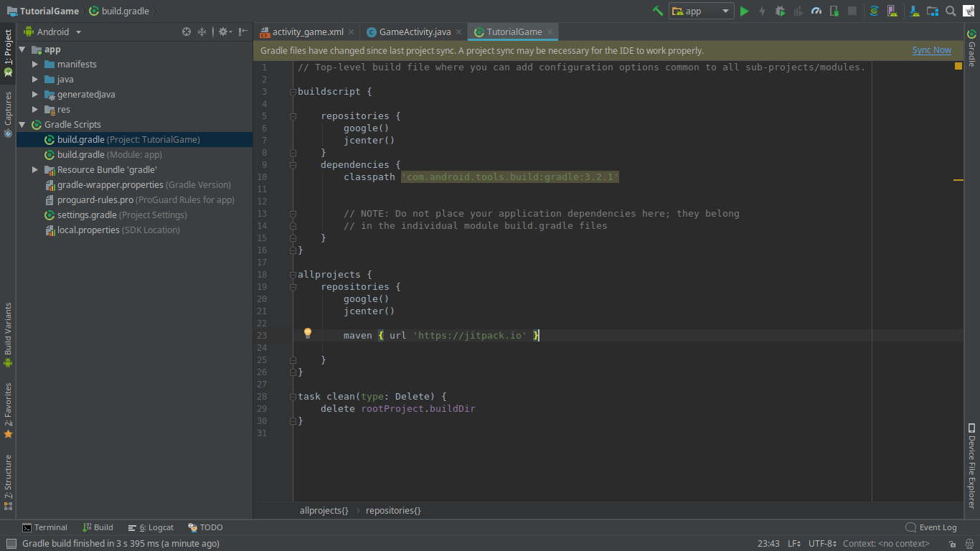Open the Event Log button
Image resolution: width=980 pixels, height=551 pixels.
pyautogui.click(x=931, y=527)
